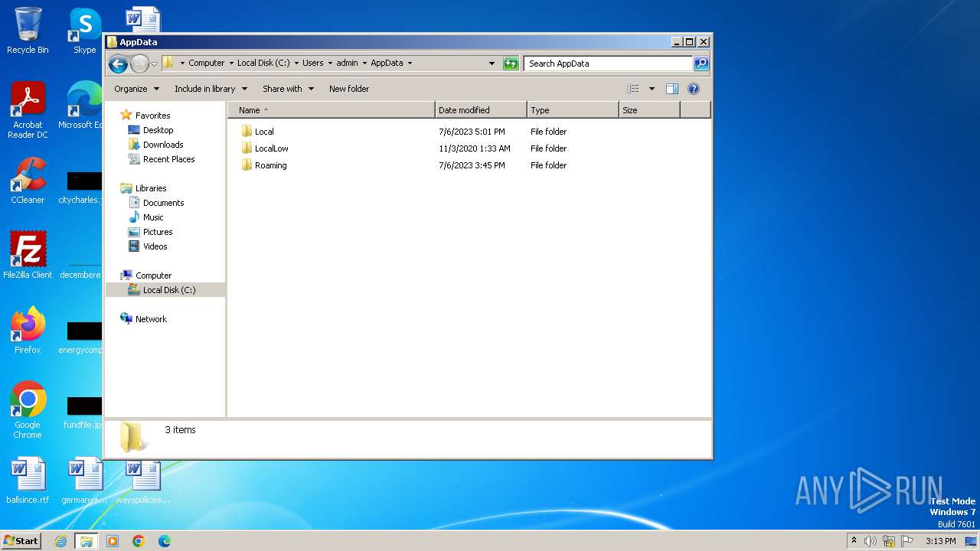Viewport: 980px width, 551px height.
Task: Click the search magnifier icon
Action: pos(701,64)
